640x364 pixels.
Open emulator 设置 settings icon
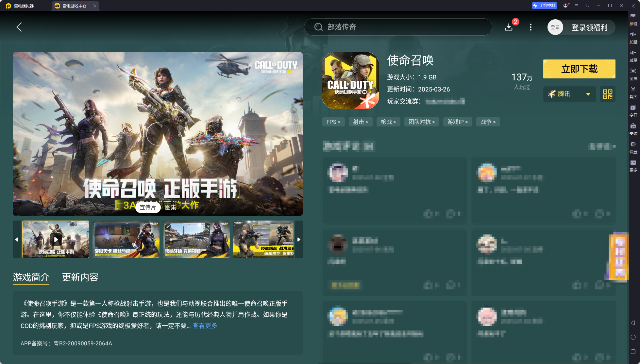click(633, 148)
